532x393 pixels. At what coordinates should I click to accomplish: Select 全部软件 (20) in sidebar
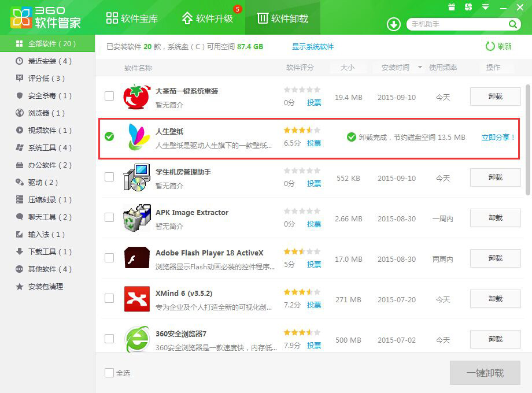click(47, 44)
